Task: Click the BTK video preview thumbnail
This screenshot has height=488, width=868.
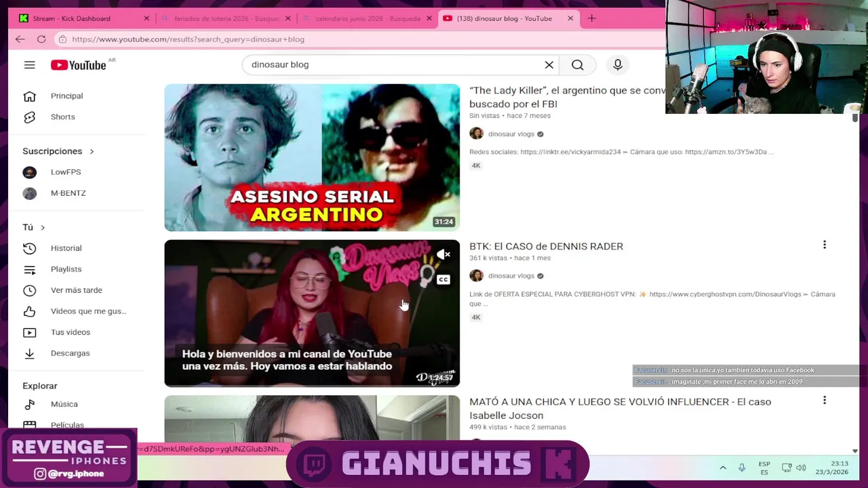Action: coord(312,313)
